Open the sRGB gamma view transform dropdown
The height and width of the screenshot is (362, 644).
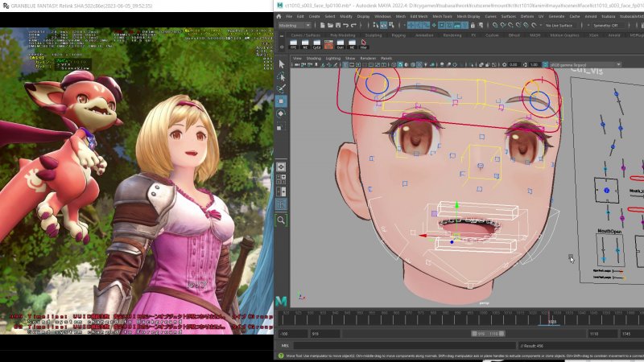585,65
